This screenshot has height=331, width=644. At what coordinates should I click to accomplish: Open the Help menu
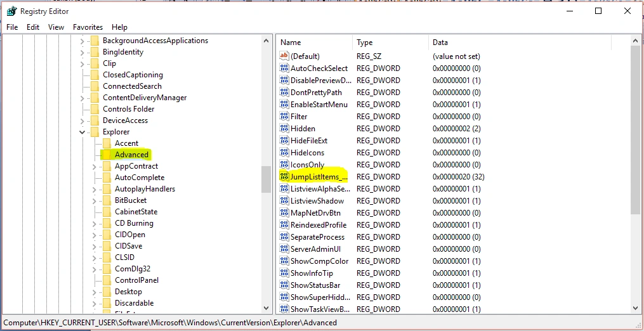coord(119,27)
